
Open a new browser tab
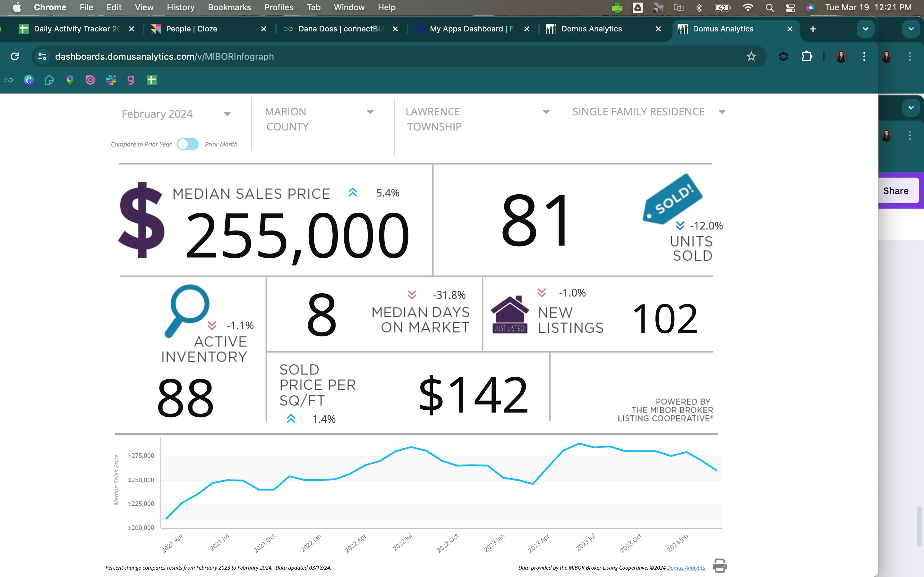813,29
